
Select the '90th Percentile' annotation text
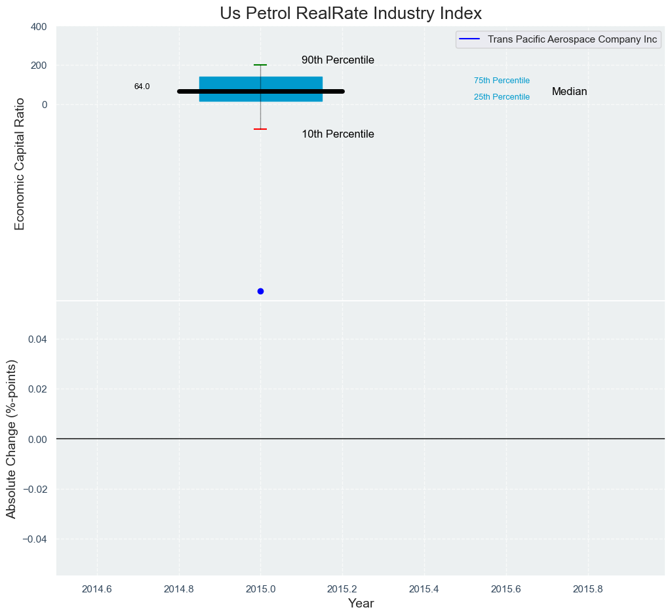[338, 60]
